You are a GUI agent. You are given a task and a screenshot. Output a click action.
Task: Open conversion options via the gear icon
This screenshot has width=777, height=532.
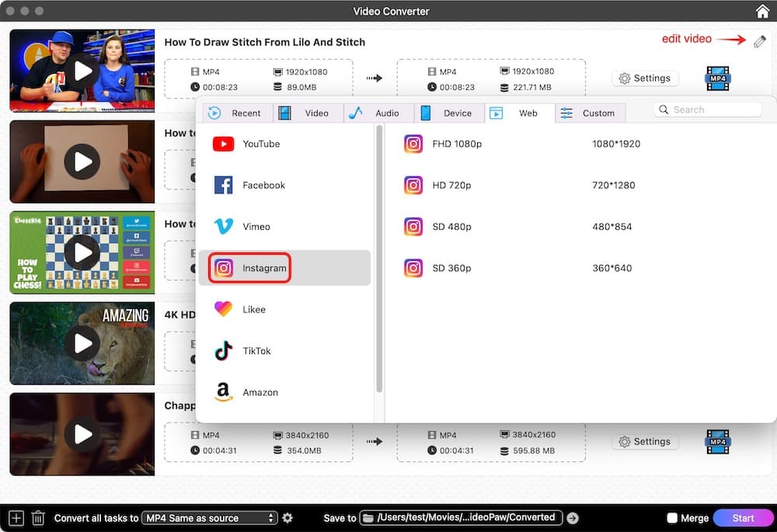[287, 517]
